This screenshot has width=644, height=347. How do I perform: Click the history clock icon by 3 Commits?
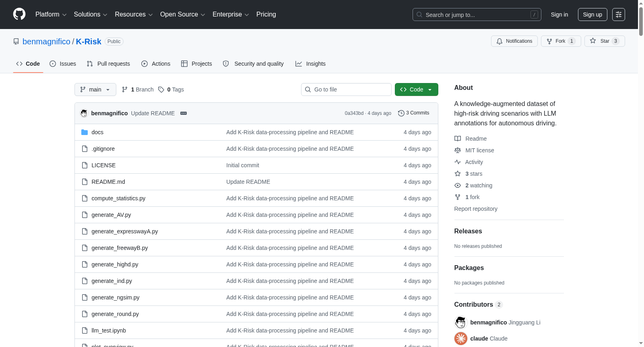[401, 113]
